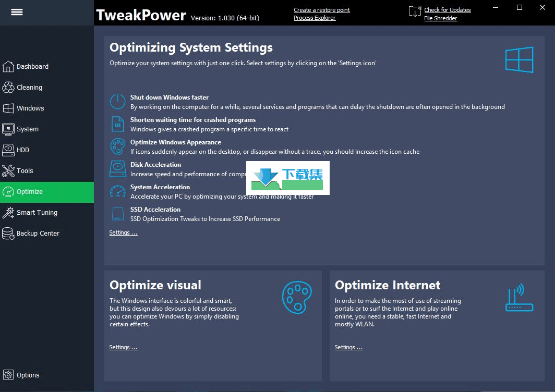Open Settings under Optimize Internet
Image resolution: width=555 pixels, height=392 pixels.
(x=348, y=347)
